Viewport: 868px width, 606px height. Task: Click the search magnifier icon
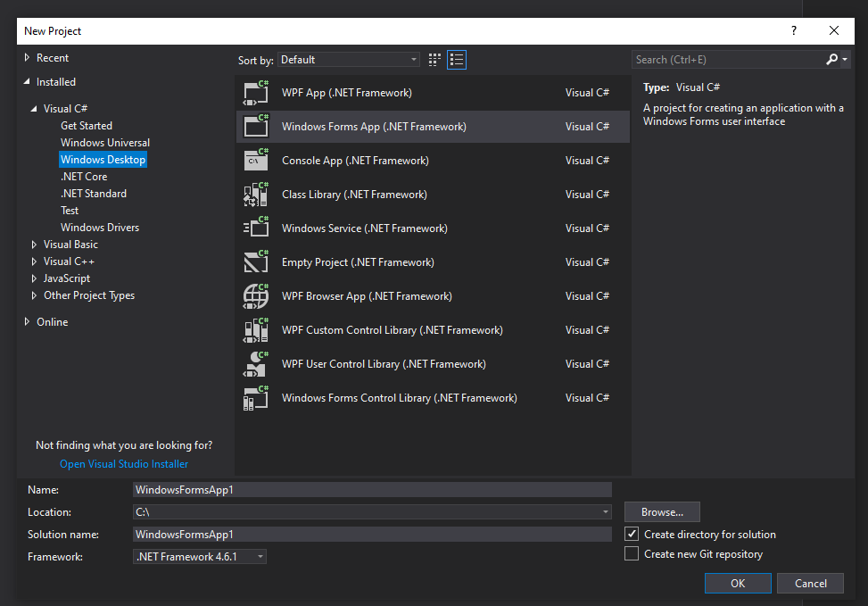[831, 59]
